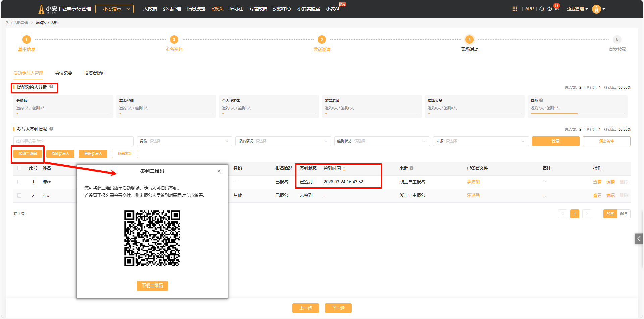Viewport: 644px width, 319px height.
Task: Toggle the select-all header checkbox
Action: (x=19, y=168)
